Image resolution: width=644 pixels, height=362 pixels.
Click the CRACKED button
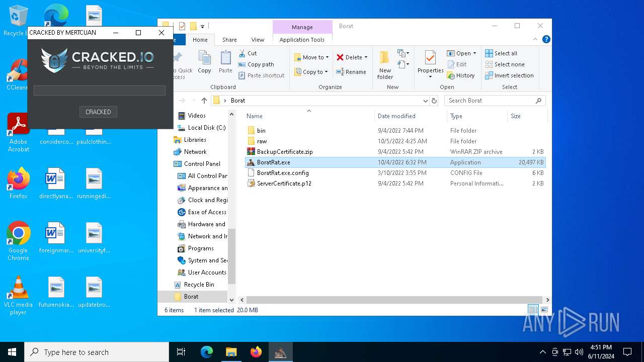[98, 112]
